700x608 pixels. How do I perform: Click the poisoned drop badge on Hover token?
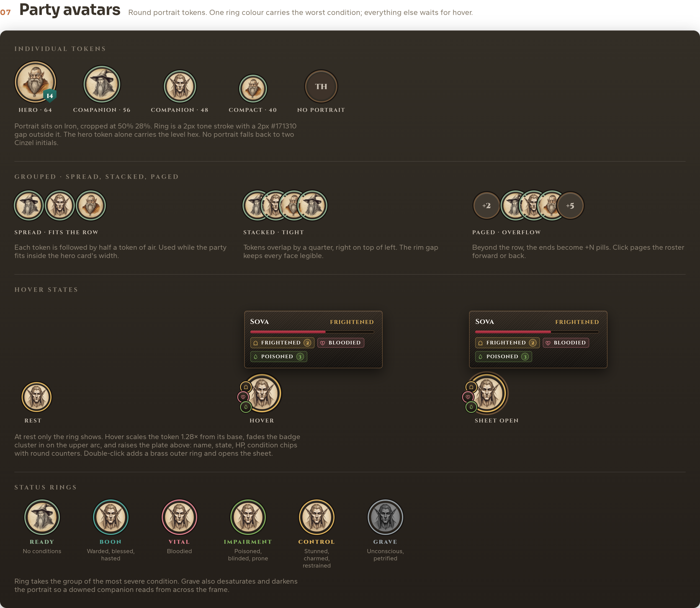246,407
